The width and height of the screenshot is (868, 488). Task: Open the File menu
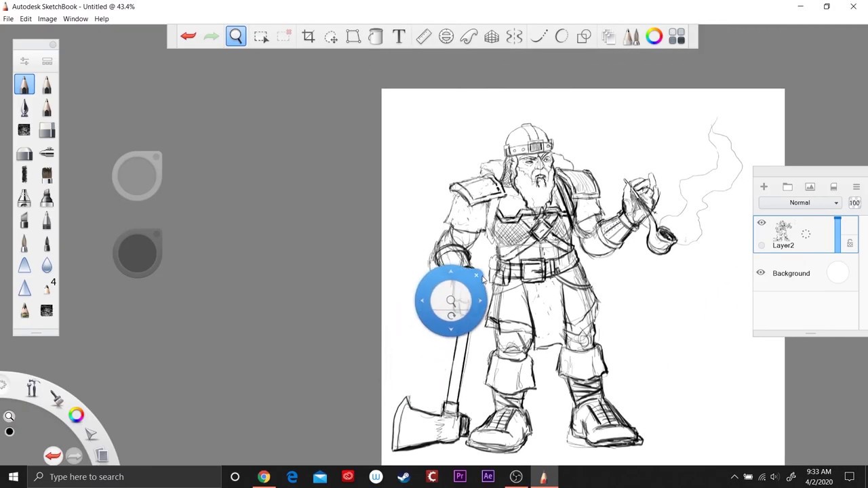pyautogui.click(x=8, y=19)
